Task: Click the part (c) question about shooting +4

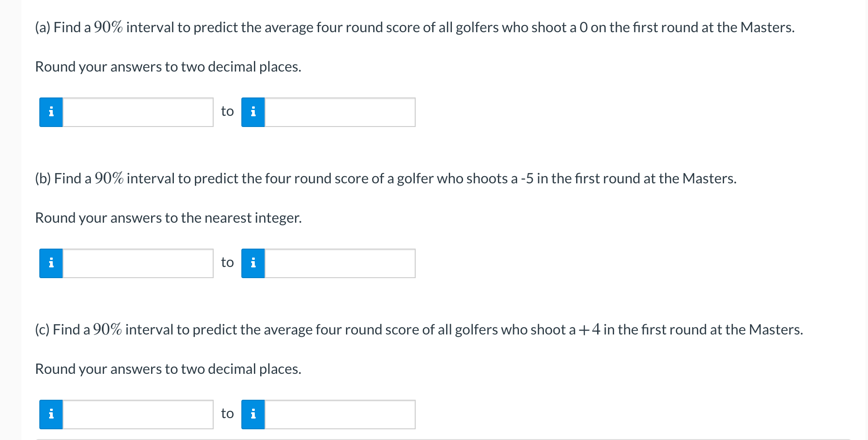Action: click(419, 330)
